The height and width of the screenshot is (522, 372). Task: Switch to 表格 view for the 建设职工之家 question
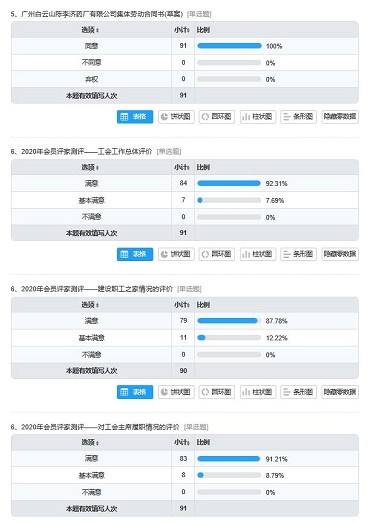point(135,392)
